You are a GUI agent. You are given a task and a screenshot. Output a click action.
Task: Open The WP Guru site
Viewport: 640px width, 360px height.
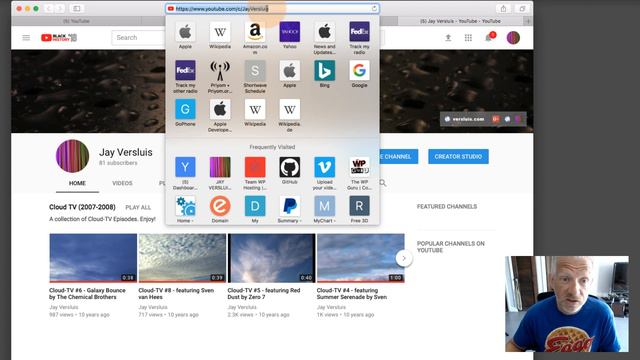359,167
